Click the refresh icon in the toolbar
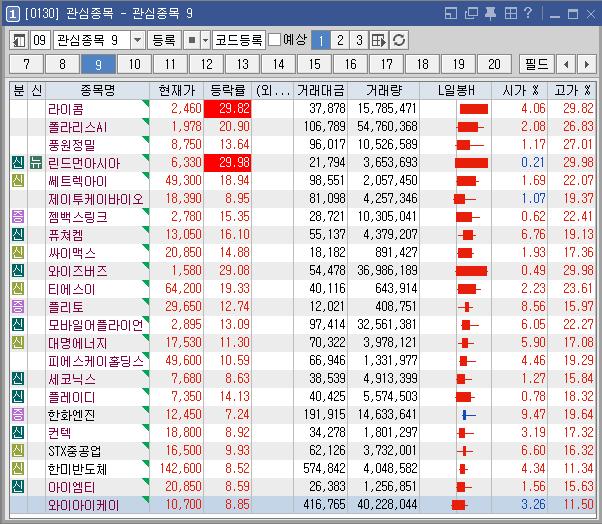Viewport: 602px width, 524px height. coord(399,40)
